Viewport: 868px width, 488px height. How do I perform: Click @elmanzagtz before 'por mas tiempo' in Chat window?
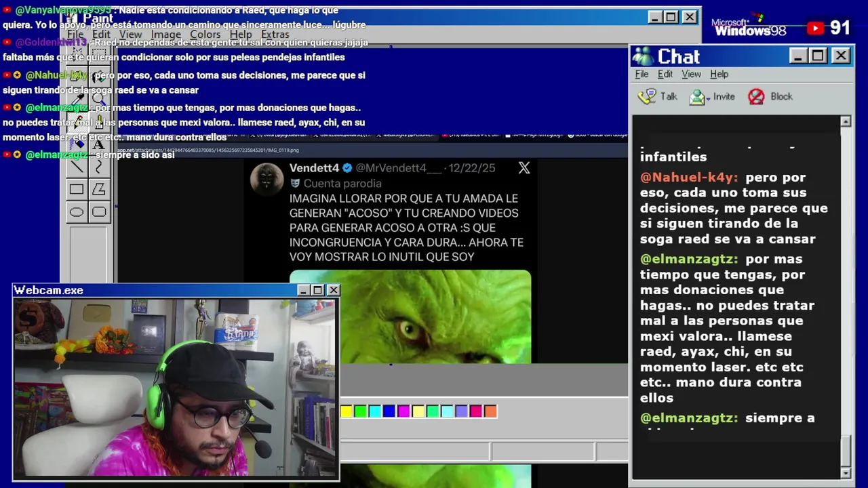[x=689, y=259]
